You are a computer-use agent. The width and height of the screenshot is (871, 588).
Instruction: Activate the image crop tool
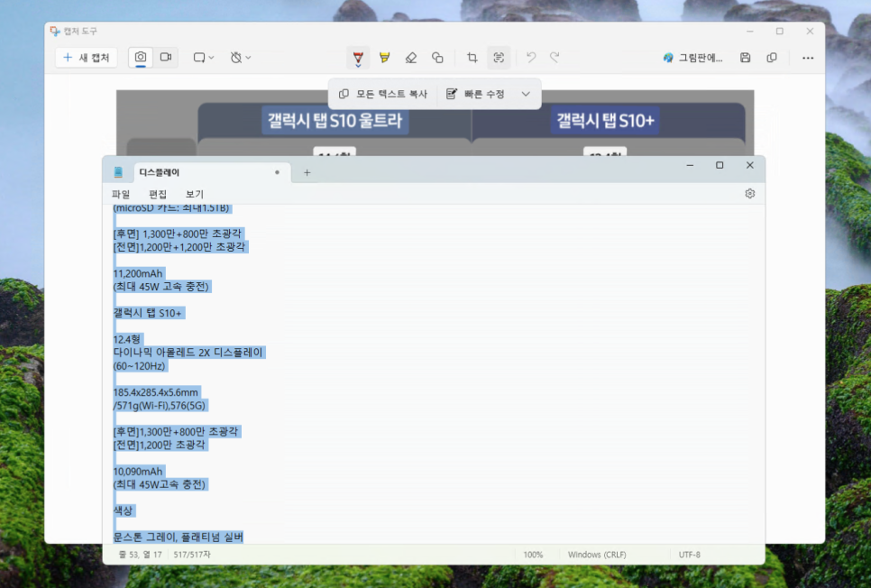coord(472,57)
